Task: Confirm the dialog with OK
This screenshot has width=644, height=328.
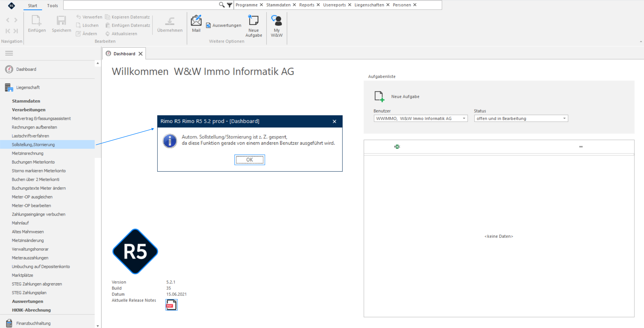Action: [250, 160]
